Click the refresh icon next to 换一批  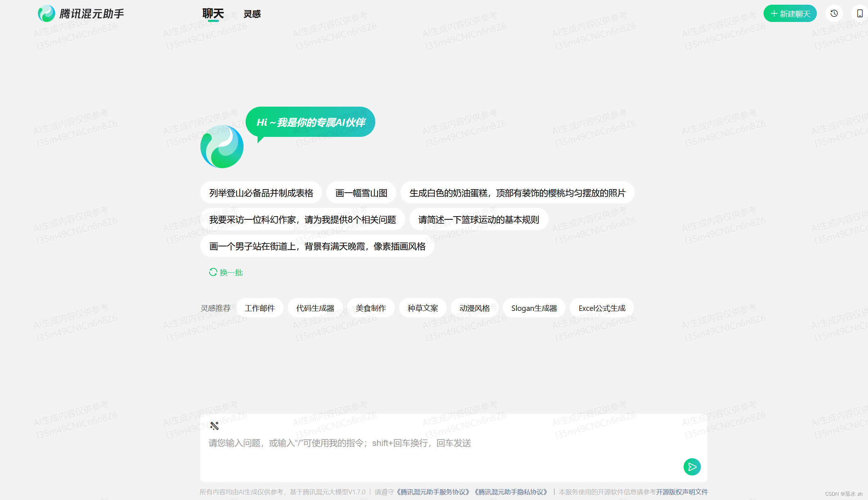click(213, 272)
